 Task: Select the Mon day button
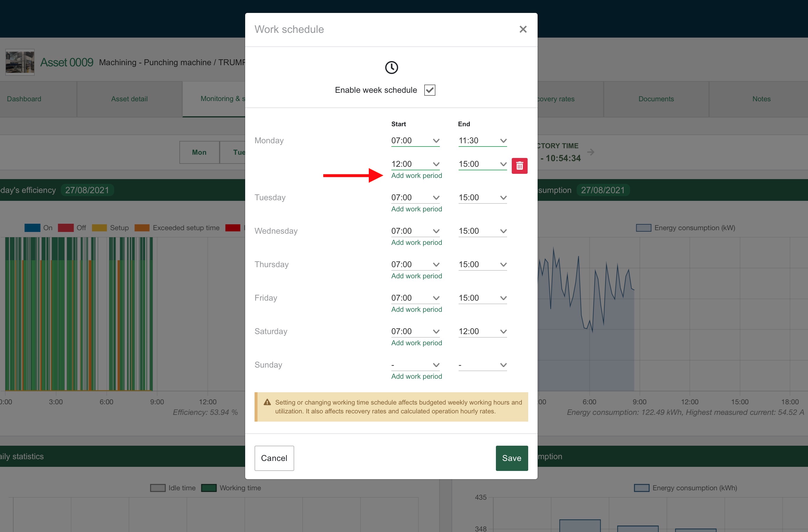point(199,152)
